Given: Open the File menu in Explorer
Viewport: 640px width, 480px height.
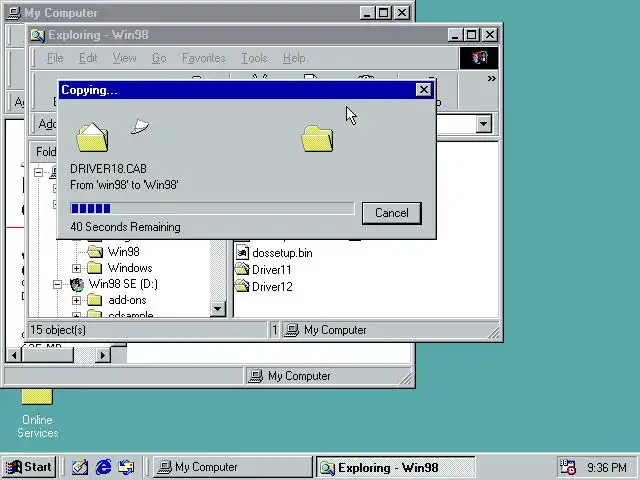Looking at the screenshot, I should click(x=55, y=58).
